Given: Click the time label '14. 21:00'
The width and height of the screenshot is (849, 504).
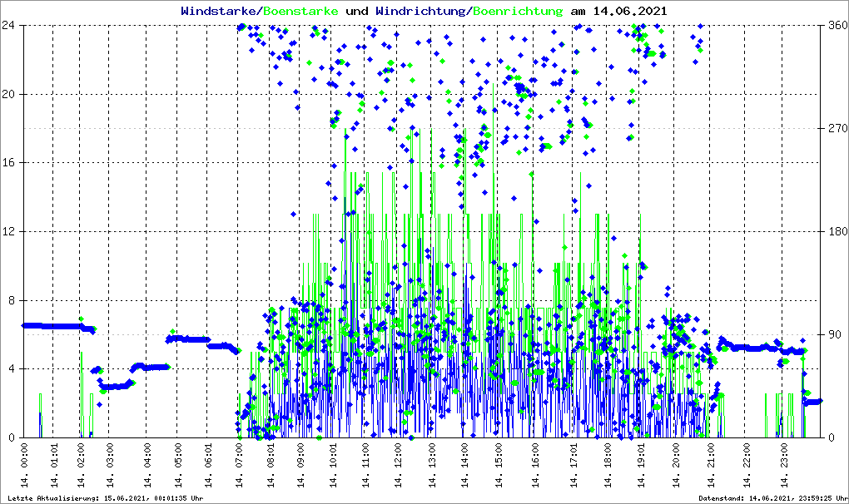Looking at the screenshot, I should (x=711, y=465).
